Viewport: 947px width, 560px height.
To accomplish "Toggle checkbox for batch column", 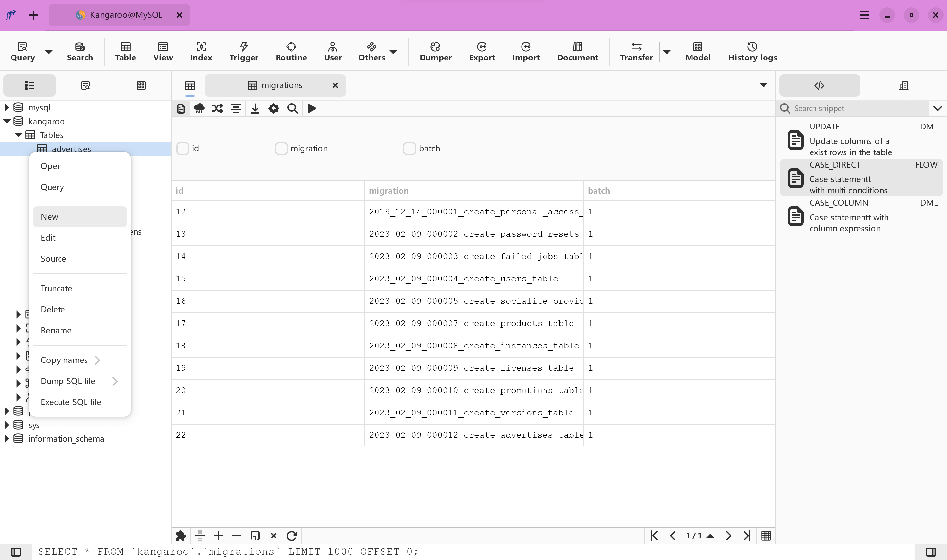I will coord(409,148).
